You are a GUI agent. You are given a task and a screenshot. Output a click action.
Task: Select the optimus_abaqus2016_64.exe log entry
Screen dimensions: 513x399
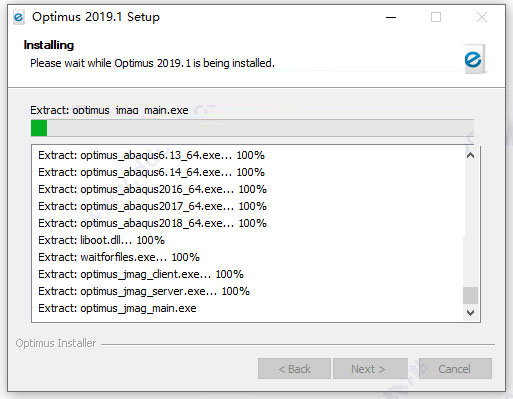tap(152, 189)
